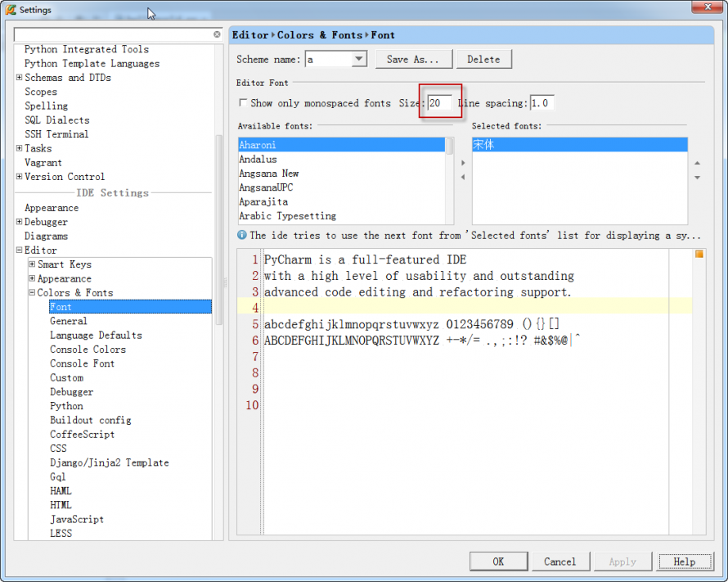
Task: Select Python Template Languages
Action: tap(92, 63)
